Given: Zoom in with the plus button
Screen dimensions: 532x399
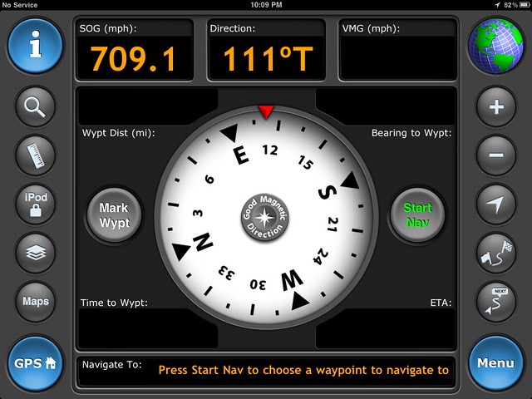Looking at the screenshot, I should (x=496, y=107).
